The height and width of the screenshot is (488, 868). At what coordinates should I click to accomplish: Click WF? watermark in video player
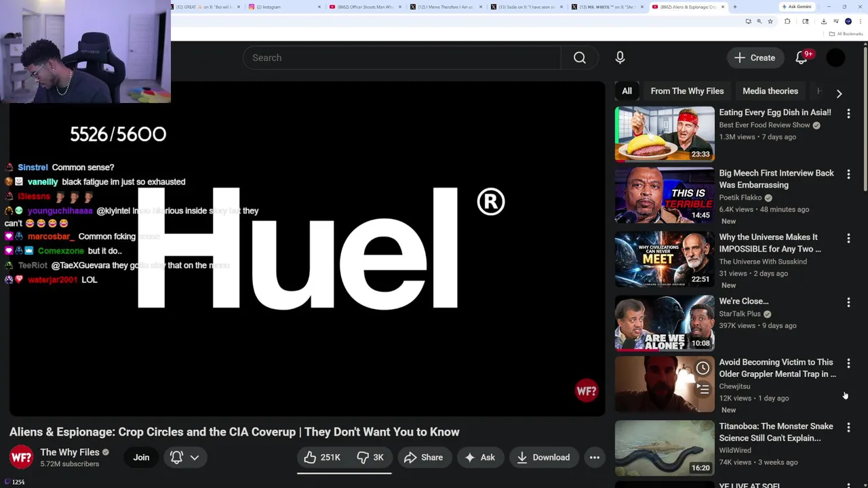pyautogui.click(x=587, y=391)
